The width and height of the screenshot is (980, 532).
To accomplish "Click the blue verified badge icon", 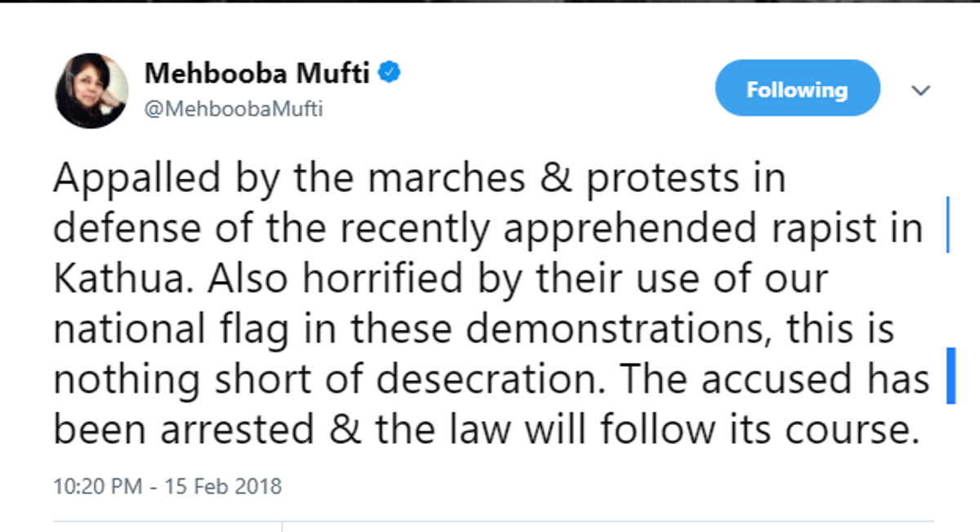I will click(390, 74).
